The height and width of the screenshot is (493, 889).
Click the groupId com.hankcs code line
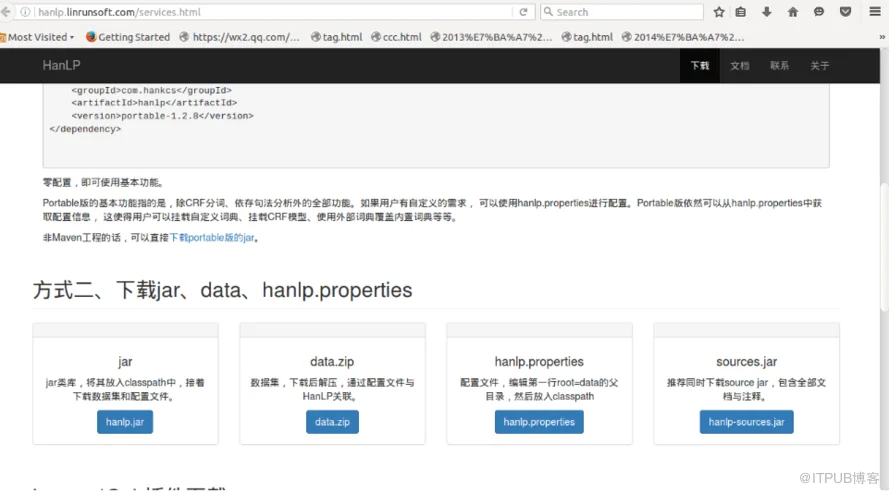[x=151, y=90]
